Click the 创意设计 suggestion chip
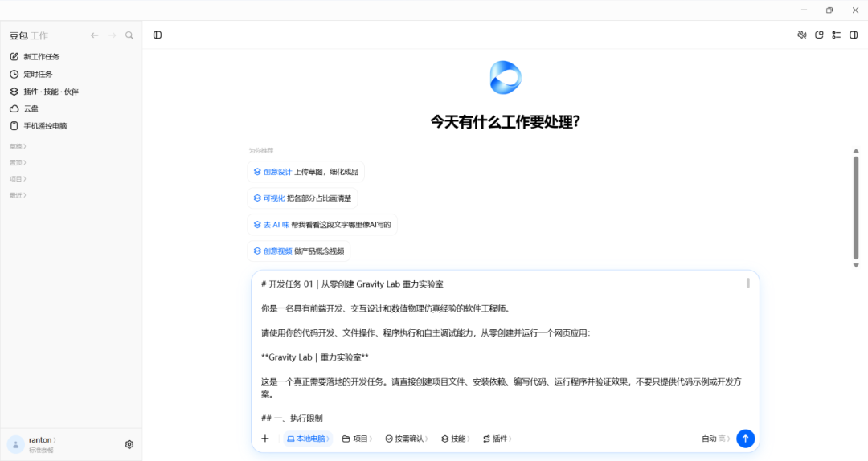Image resolution: width=868 pixels, height=461 pixels. (305, 172)
